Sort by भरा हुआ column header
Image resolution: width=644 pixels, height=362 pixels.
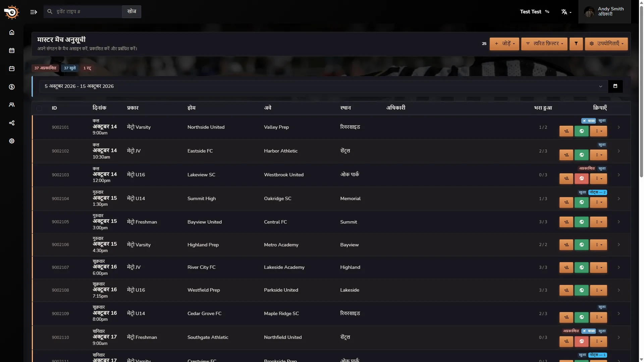click(x=543, y=108)
